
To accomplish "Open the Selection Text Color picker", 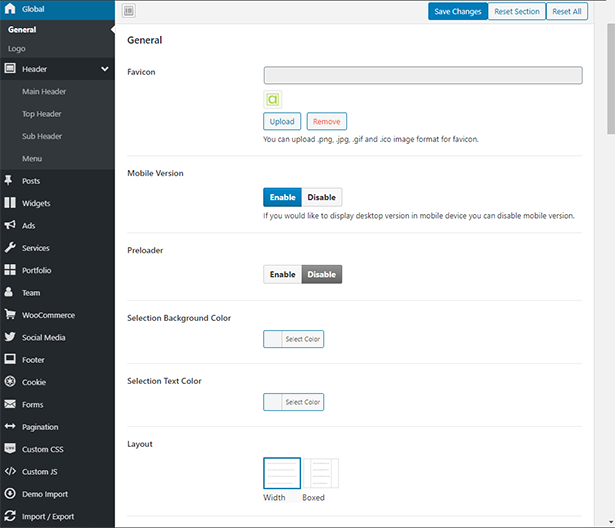I will tap(294, 402).
